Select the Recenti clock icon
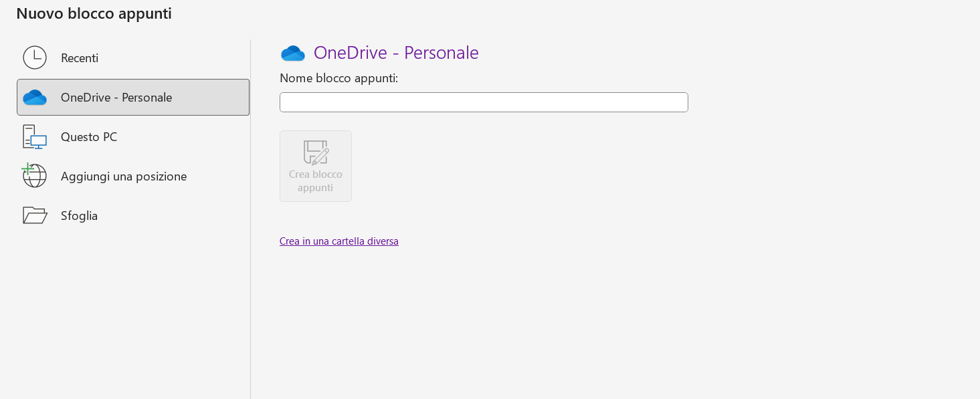Viewport: 980px width, 399px height. pyautogui.click(x=35, y=57)
